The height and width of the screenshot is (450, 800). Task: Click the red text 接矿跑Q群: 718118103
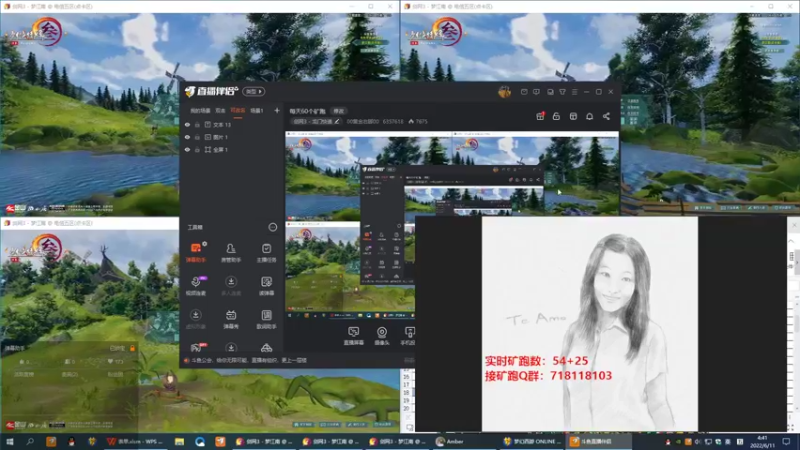(x=548, y=376)
